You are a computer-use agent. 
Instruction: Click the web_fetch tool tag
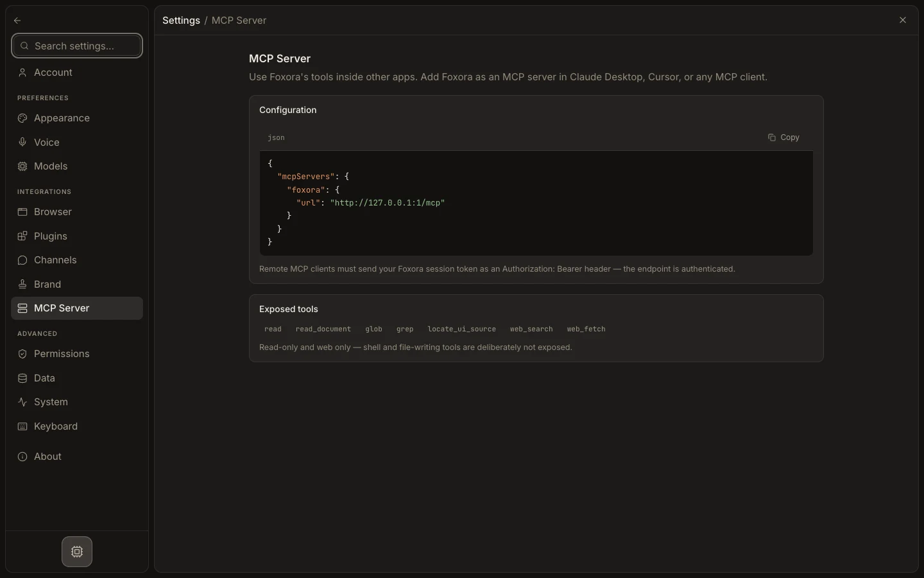586,329
